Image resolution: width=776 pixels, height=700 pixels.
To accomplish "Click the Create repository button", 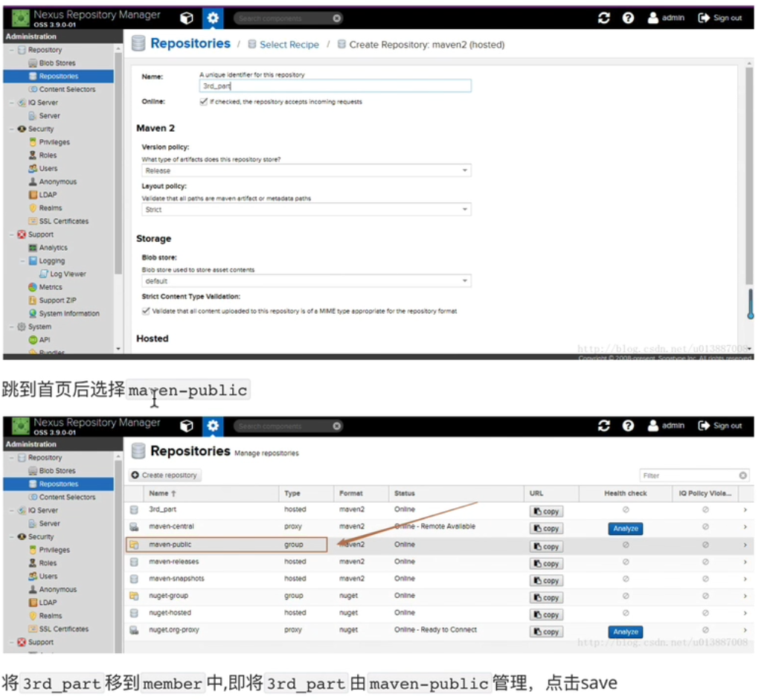I will click(x=165, y=475).
